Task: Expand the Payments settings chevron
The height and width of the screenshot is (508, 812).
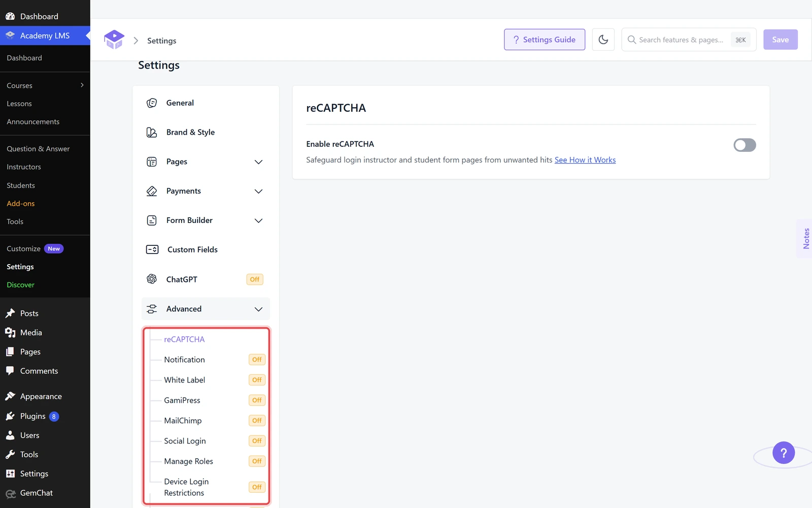Action: 258,192
